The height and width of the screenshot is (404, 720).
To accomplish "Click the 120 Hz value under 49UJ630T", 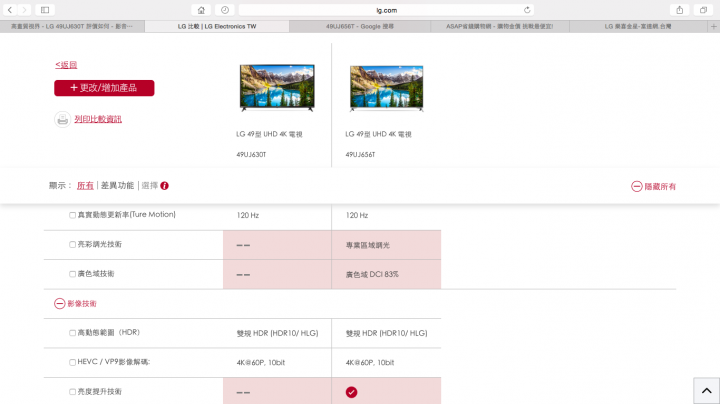I will (x=248, y=215).
